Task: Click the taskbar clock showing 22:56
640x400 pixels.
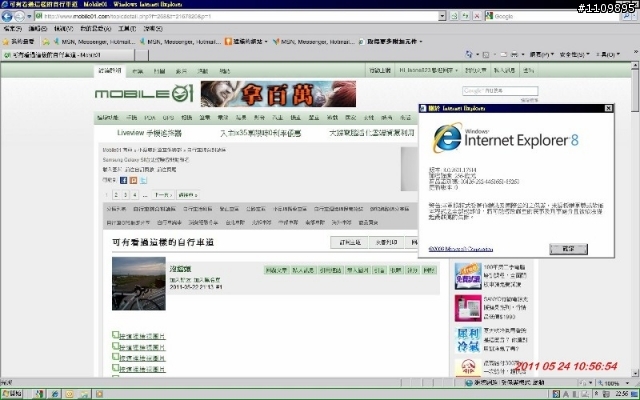Action: pyautogui.click(x=622, y=394)
